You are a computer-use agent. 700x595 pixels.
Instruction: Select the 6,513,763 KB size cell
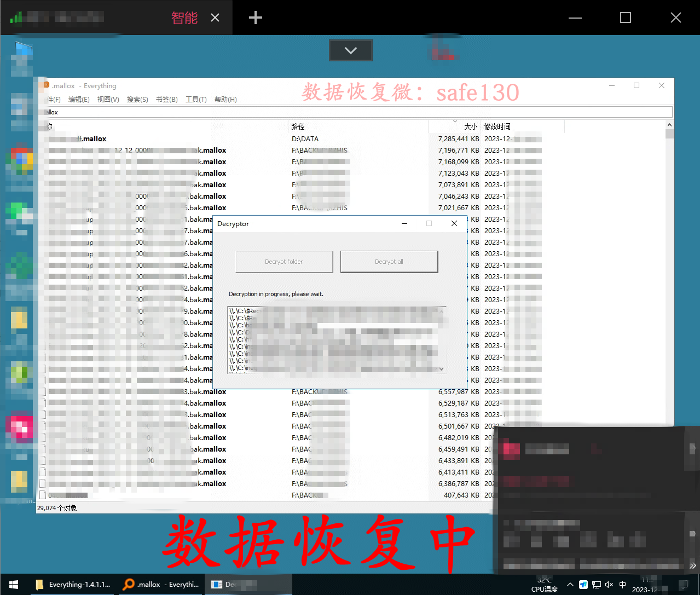point(459,415)
